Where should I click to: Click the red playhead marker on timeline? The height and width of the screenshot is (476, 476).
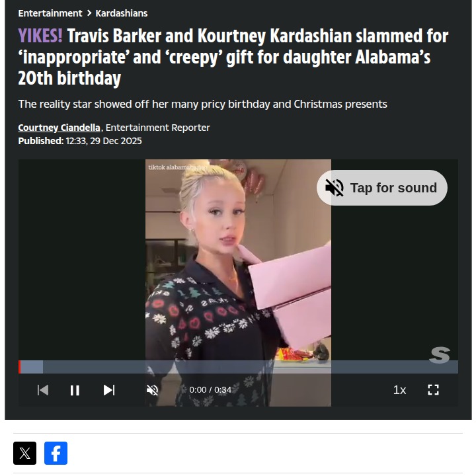pyautogui.click(x=20, y=367)
